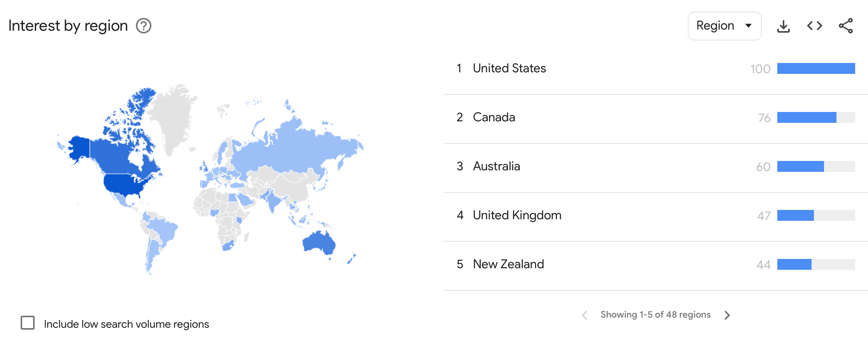The width and height of the screenshot is (868, 346).
Task: Download the region data as CSV
Action: pyautogui.click(x=783, y=26)
